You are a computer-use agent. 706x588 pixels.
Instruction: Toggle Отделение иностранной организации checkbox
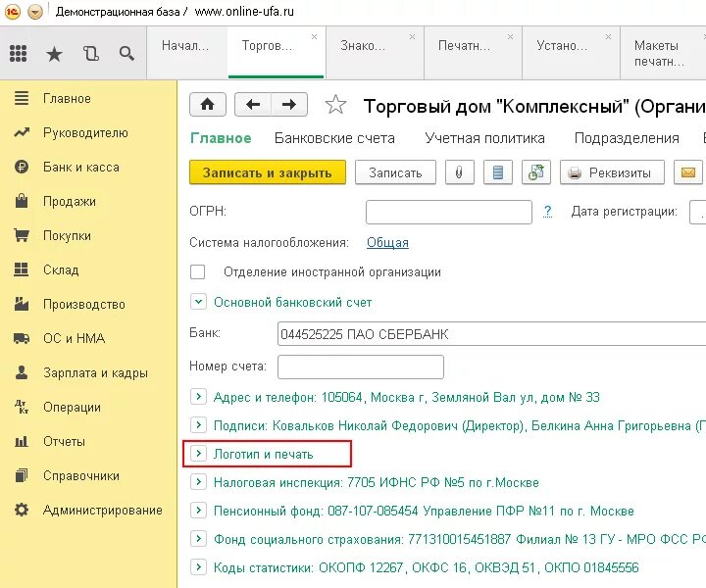click(198, 272)
